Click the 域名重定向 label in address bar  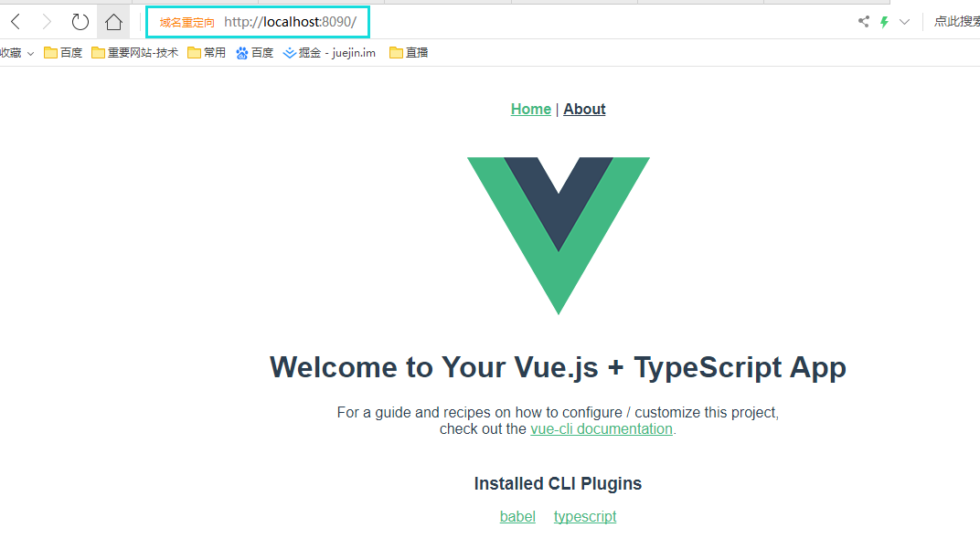pyautogui.click(x=186, y=23)
